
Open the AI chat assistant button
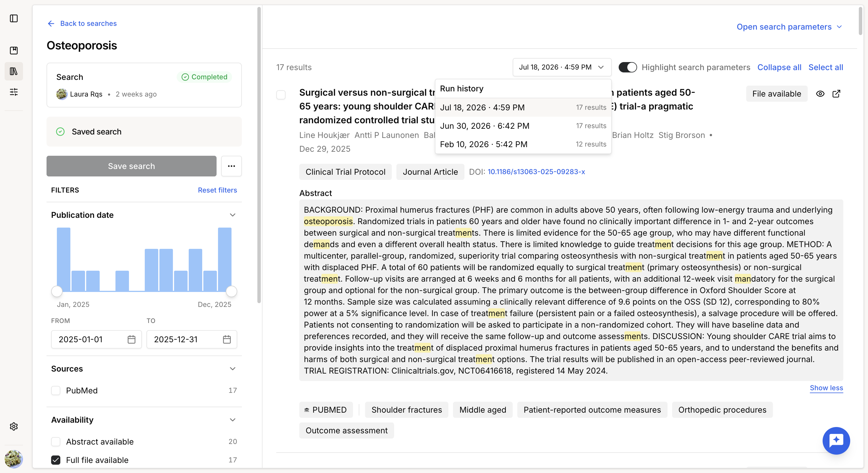coord(836,441)
